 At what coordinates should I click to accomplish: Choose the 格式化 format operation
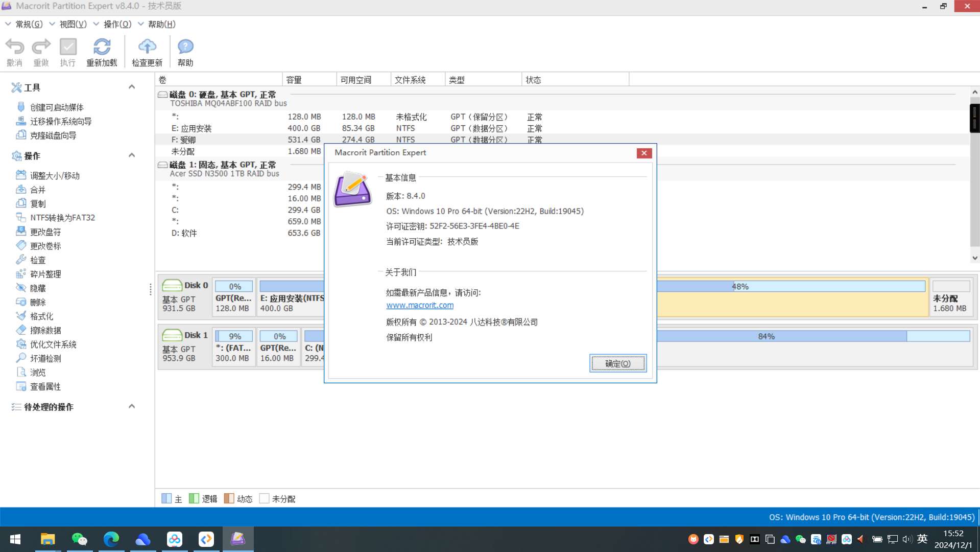34,316
